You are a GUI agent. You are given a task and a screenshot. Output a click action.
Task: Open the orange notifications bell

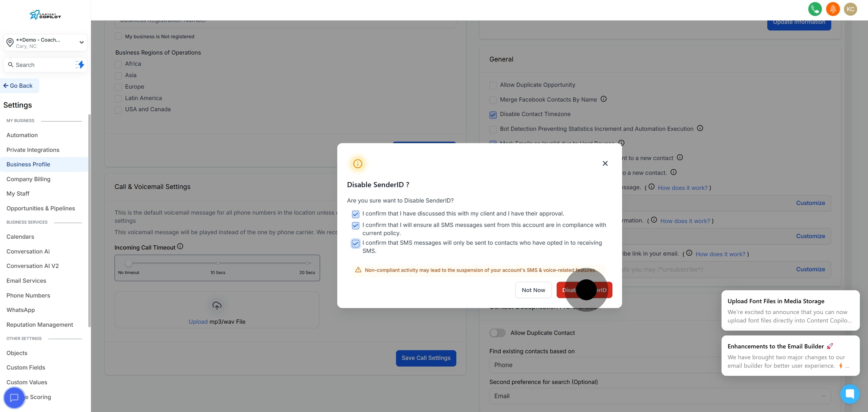(833, 9)
